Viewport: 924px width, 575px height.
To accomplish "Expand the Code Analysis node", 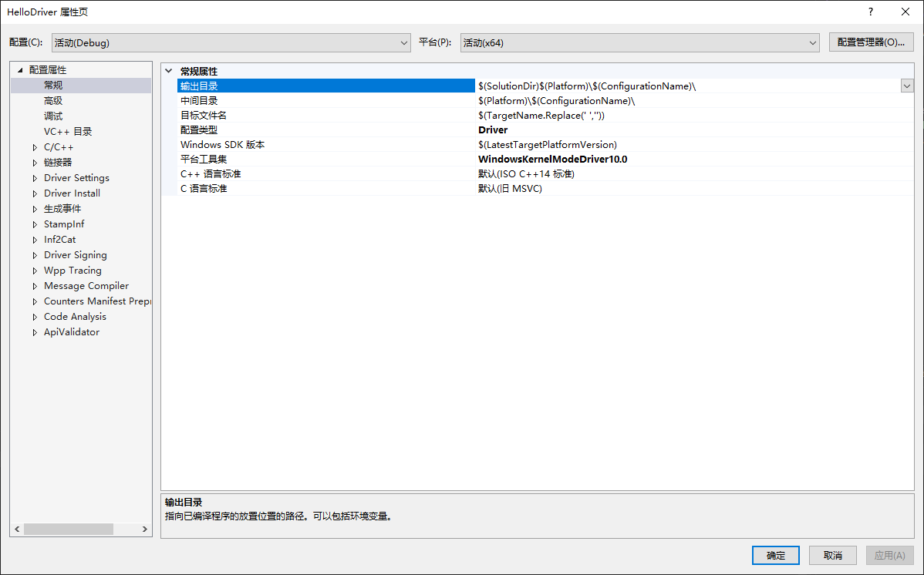I will click(x=34, y=316).
